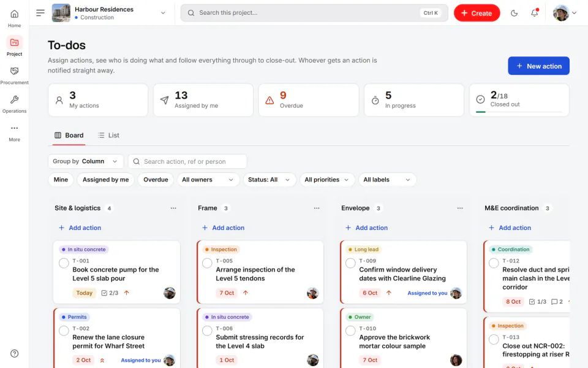Mark T-002 Renew lane closure permit done
This screenshot has height=368, width=588.
tap(64, 331)
